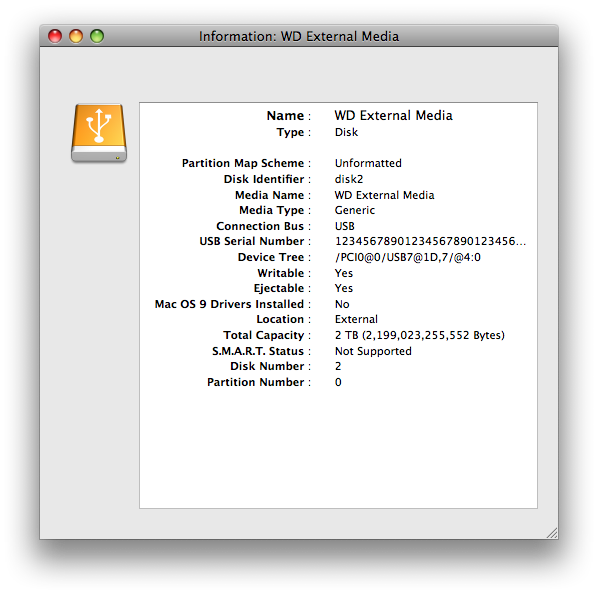Click the 'S.M.A.R.T. Status' label
The width and height of the screenshot is (598, 594).
click(258, 351)
